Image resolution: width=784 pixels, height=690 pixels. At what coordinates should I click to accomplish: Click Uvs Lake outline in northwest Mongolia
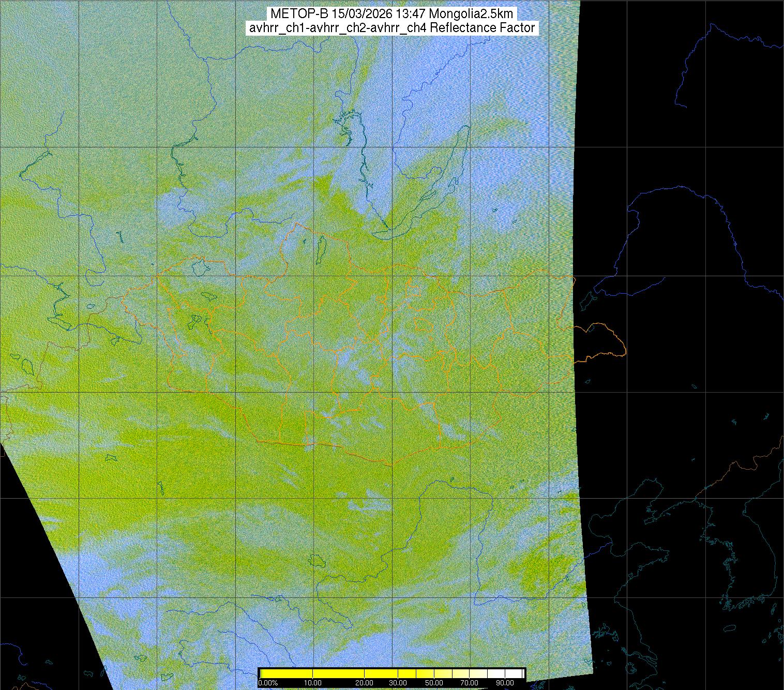tap(198, 267)
